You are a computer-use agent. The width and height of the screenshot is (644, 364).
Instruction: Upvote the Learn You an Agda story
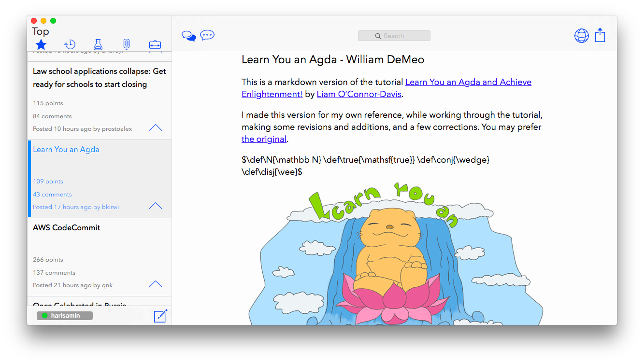[x=155, y=206]
